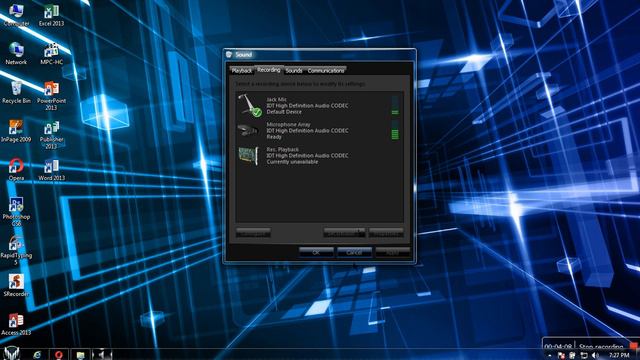
Task: Select the SRecorder desktop shortcut
Action: 16,285
